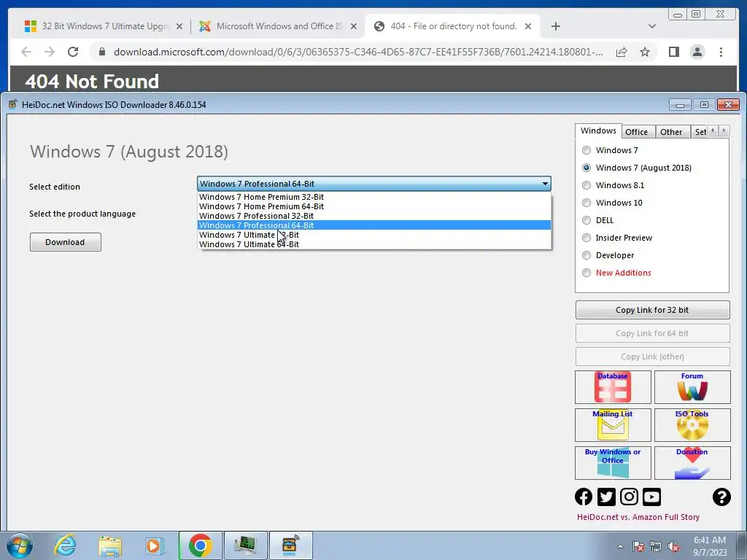Switch to the partially shown Set tab
The width and height of the screenshot is (747, 560).
700,132
